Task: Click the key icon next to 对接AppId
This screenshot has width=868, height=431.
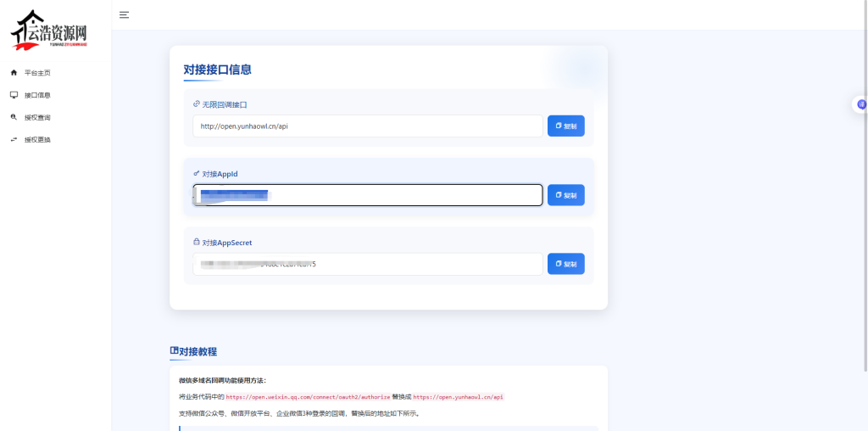Action: click(197, 173)
